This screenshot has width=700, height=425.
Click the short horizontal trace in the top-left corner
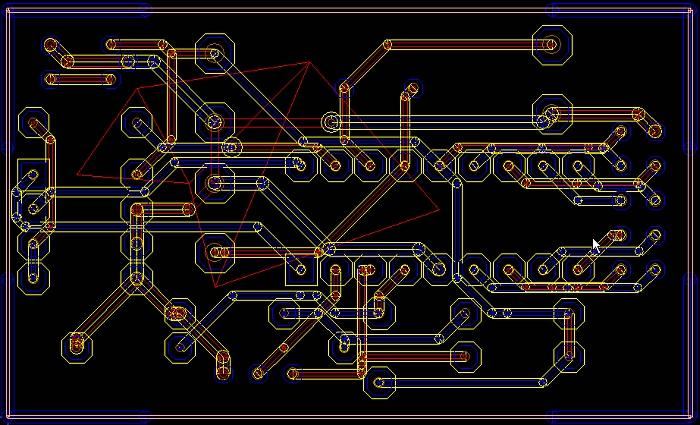click(80, 79)
